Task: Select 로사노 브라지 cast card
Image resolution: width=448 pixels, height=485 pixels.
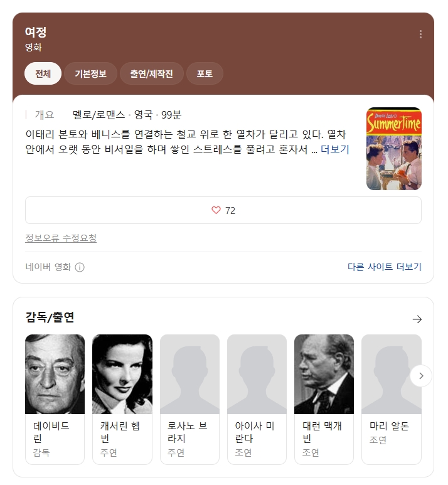Action: pyautogui.click(x=189, y=399)
